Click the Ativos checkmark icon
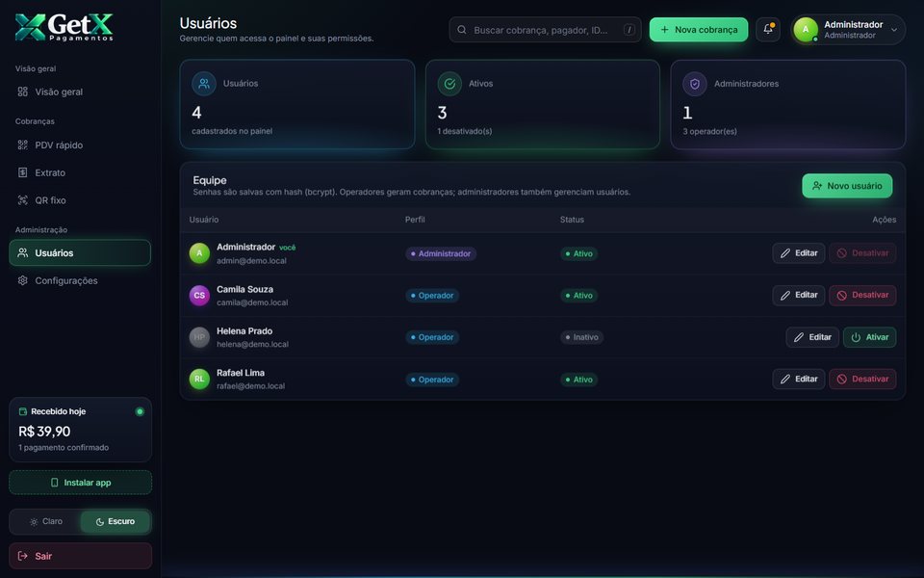 [449, 84]
